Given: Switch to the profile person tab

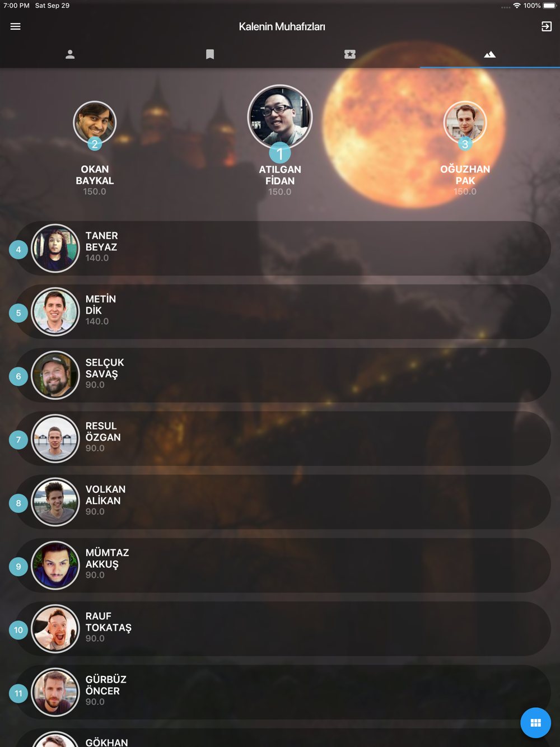Looking at the screenshot, I should click(x=70, y=54).
